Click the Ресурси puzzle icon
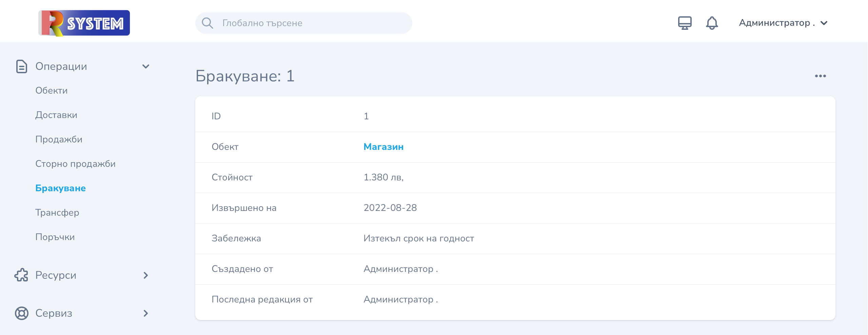This screenshot has height=335, width=868. (x=22, y=275)
